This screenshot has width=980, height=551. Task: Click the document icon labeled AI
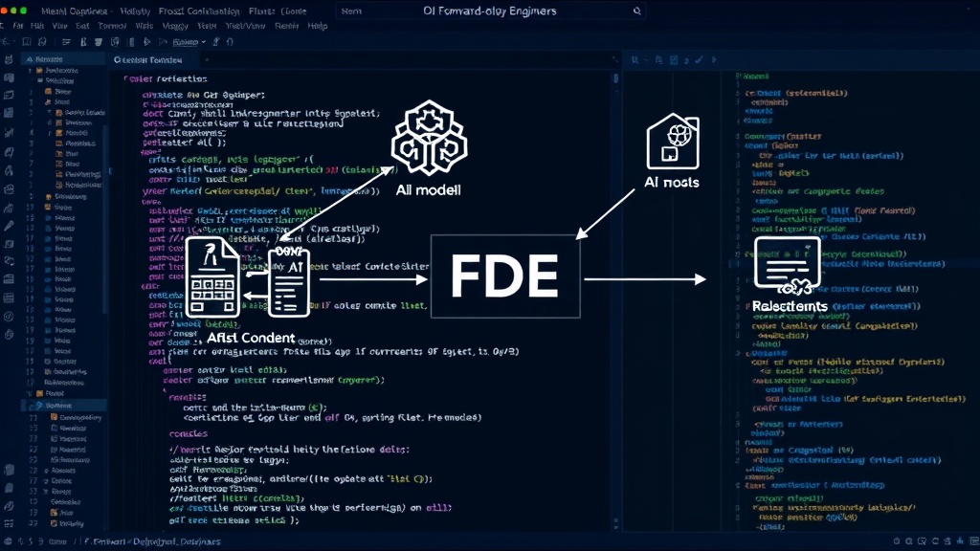pyautogui.click(x=289, y=282)
